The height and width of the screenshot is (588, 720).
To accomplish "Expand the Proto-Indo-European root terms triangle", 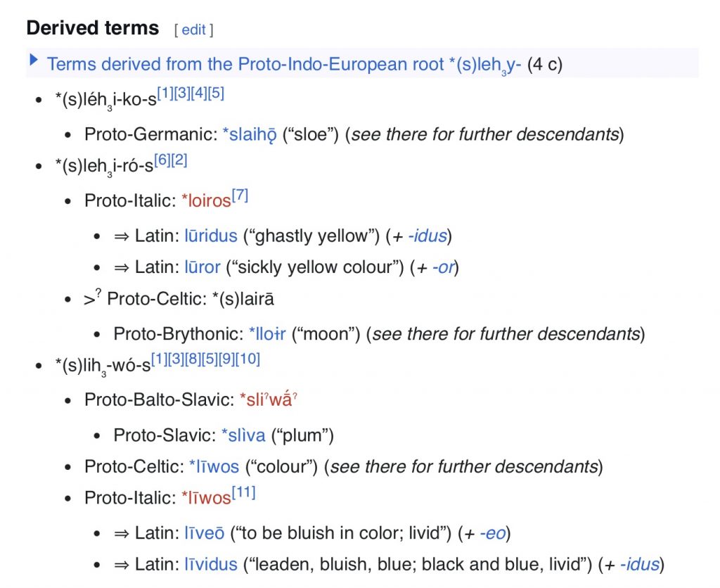I will (33, 60).
